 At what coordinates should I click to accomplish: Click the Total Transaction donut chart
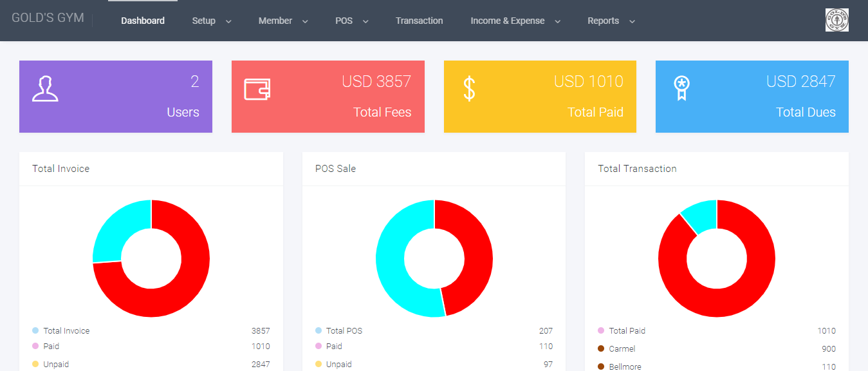pos(717,258)
